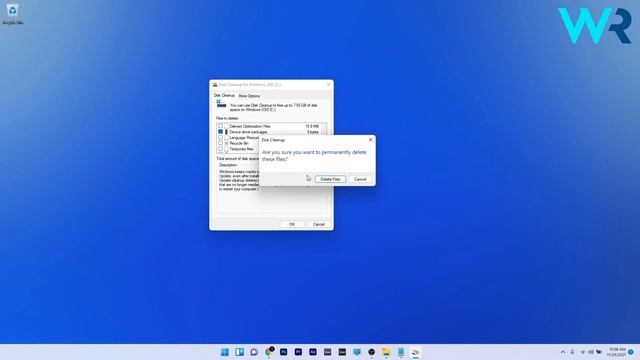Open the clock and date in the taskbar
Viewport: 640px width, 360px height.
(x=617, y=352)
